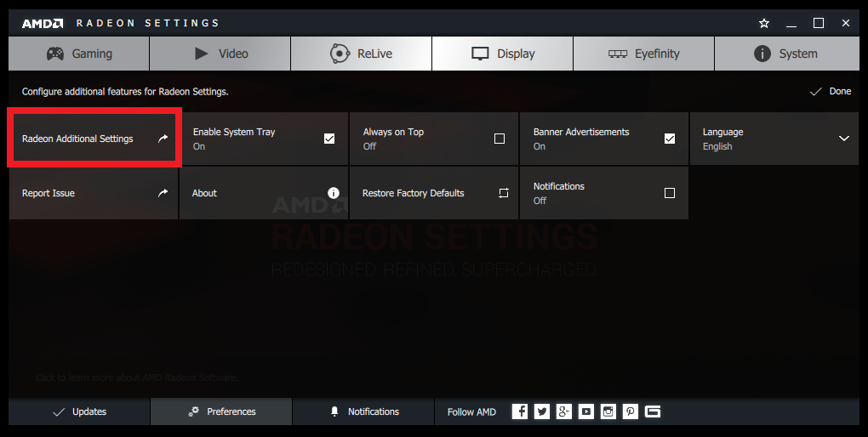Viewport: 868px width, 437px height.
Task: Click the Language English value
Action: point(717,146)
